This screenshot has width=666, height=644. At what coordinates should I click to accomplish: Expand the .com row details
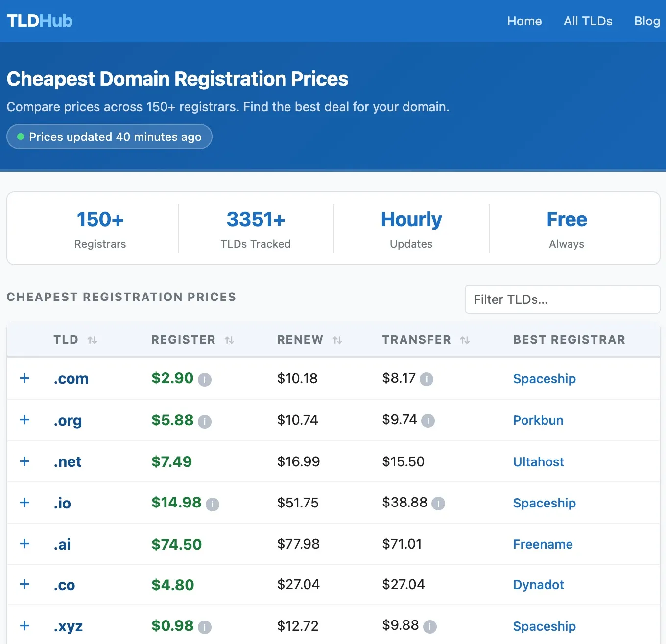(x=24, y=378)
